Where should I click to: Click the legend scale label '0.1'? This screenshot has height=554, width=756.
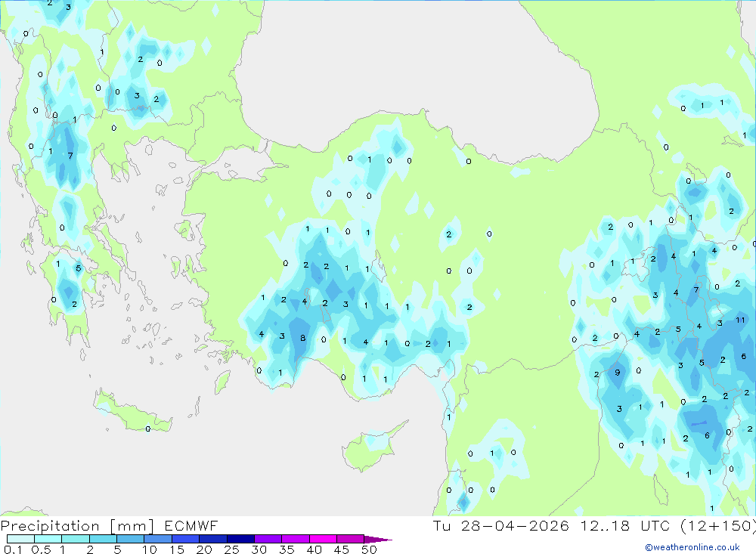click(x=13, y=549)
